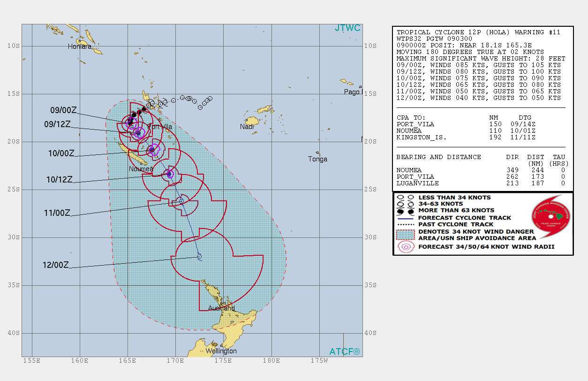The height and width of the screenshot is (381, 588).
Task: Click the Noumea city label on the map
Action: coord(141,168)
